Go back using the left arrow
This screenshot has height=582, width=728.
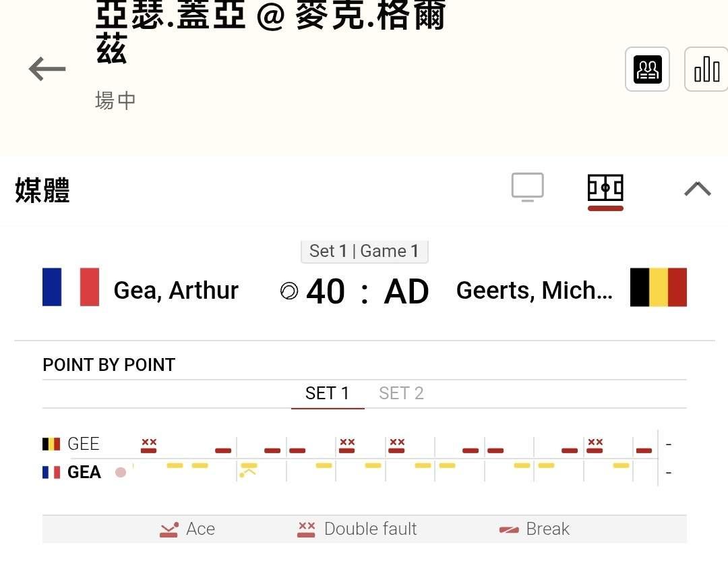tap(47, 69)
